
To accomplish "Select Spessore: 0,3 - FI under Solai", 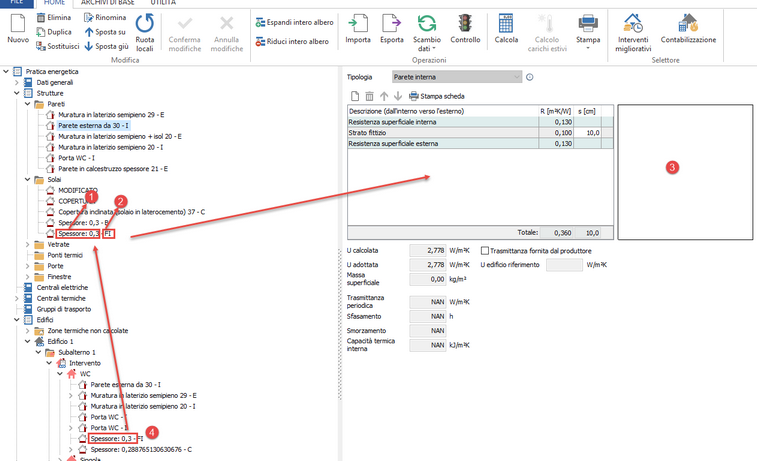I will pos(84,234).
